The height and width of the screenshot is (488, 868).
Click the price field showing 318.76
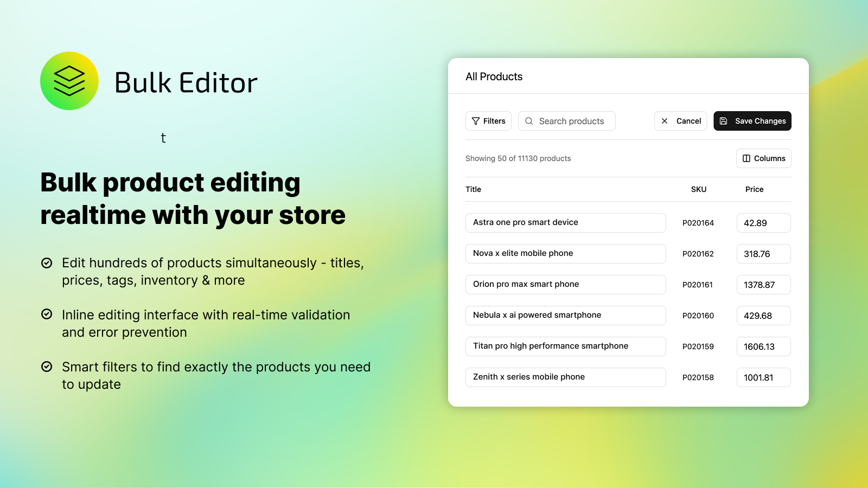click(764, 254)
